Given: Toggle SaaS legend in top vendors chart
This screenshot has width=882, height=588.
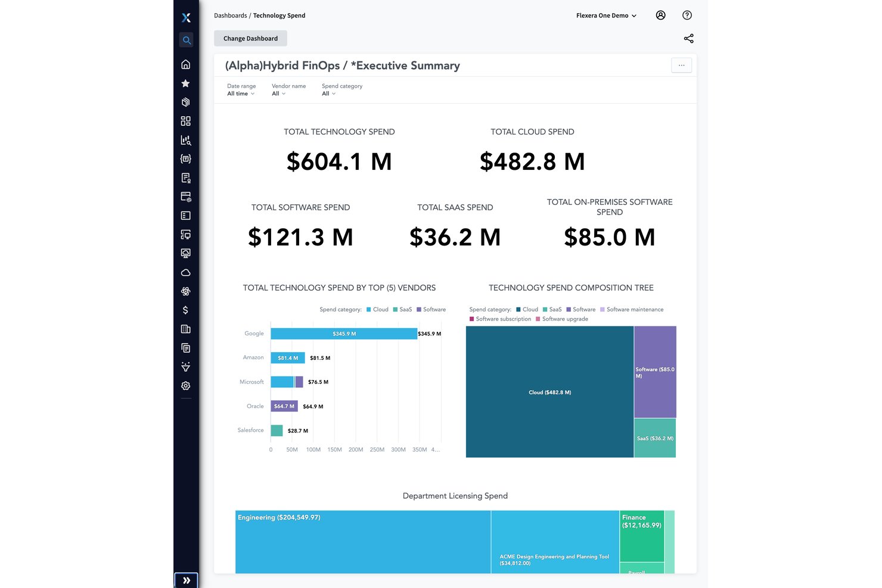Looking at the screenshot, I should (x=402, y=310).
